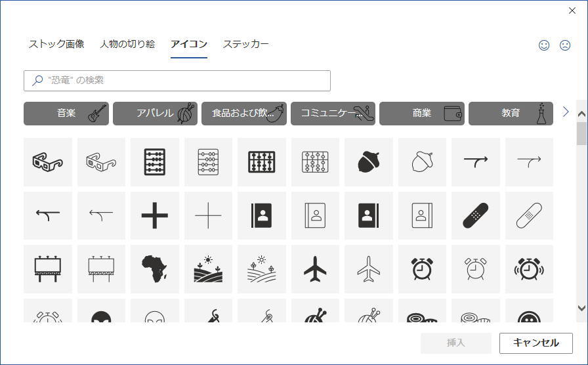Click the vertical scrollbar thumb

click(x=581, y=133)
